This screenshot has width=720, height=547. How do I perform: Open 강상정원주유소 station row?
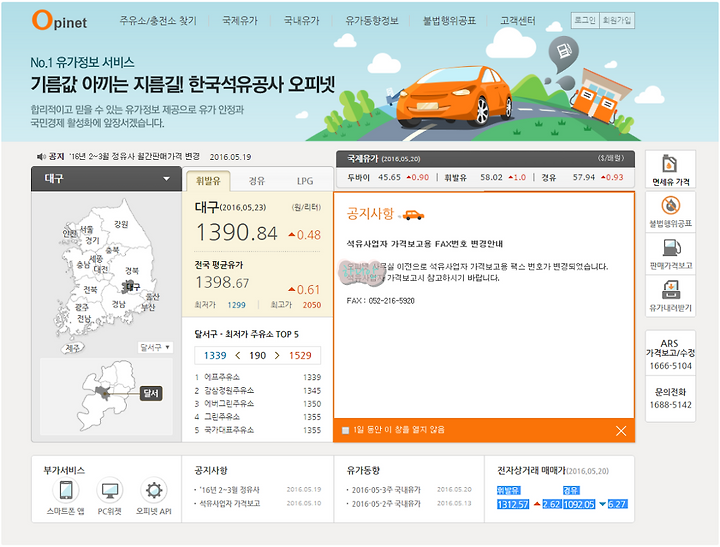pos(258,390)
